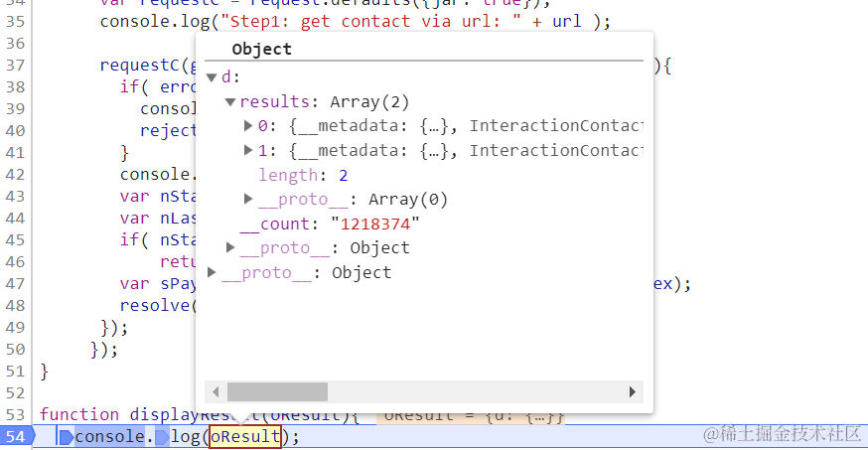
Task: Expand __proto__: Array(0) node
Action: [248, 199]
